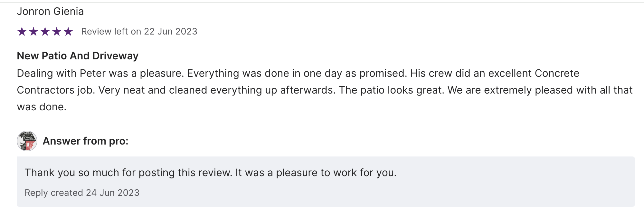
Task: Open the pro's brick-logo avatar
Action: [27, 141]
